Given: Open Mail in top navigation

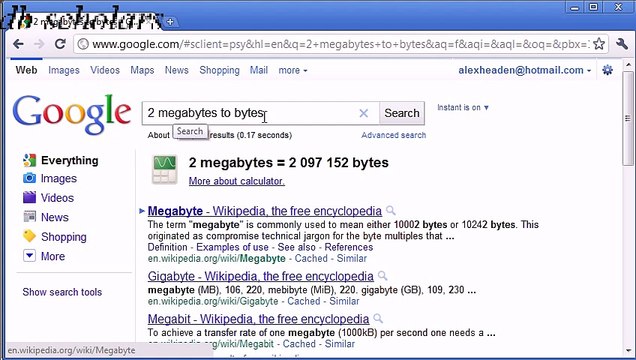Looking at the screenshot, I should 258,70.
